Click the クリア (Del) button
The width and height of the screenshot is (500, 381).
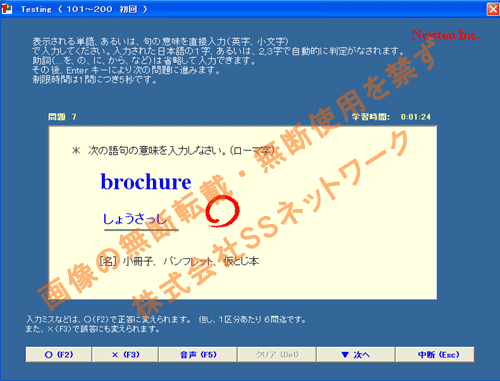[277, 354]
